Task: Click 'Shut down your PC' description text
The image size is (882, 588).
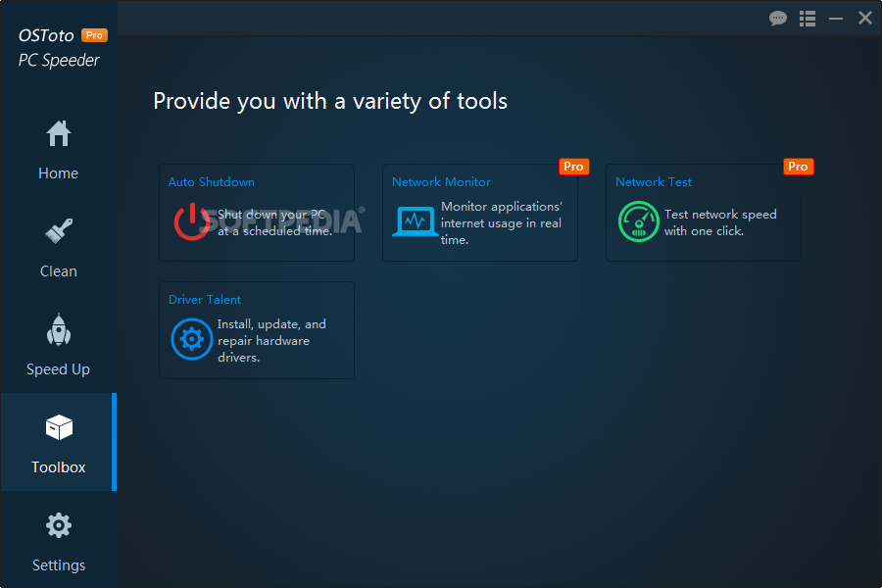Action: click(x=274, y=222)
